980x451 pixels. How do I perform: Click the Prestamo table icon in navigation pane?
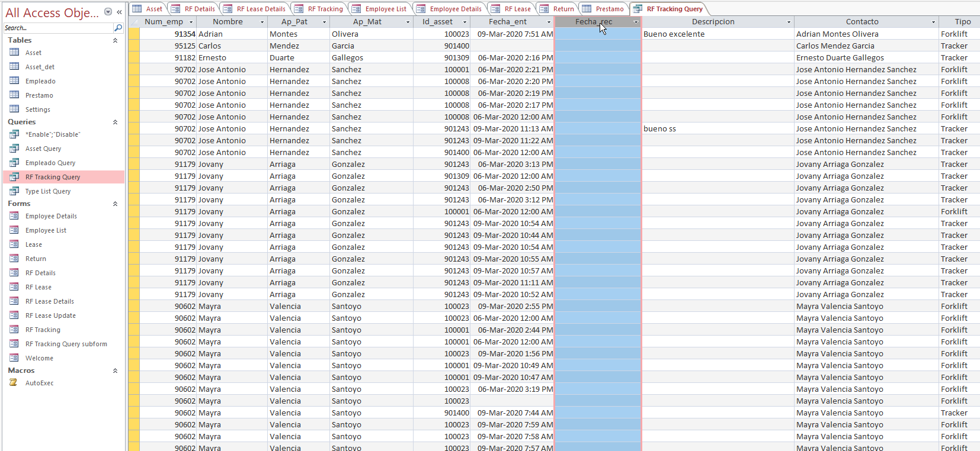pyautogui.click(x=14, y=95)
